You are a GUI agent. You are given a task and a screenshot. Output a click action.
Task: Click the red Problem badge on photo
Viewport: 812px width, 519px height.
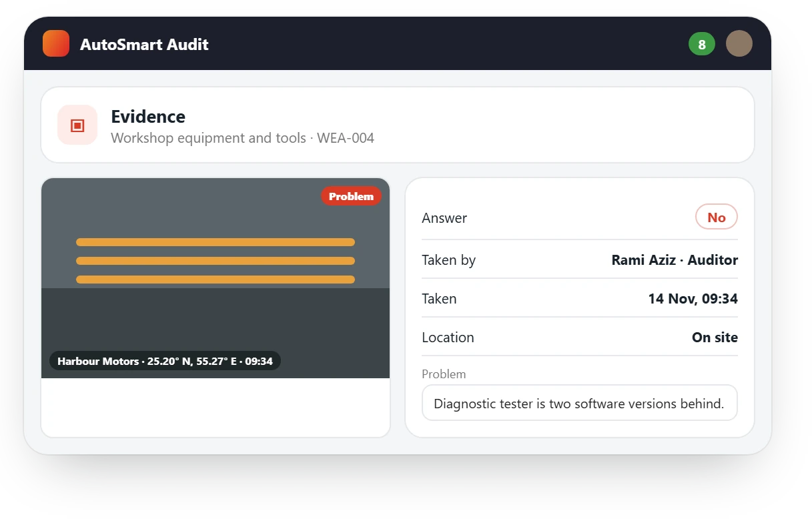point(351,196)
